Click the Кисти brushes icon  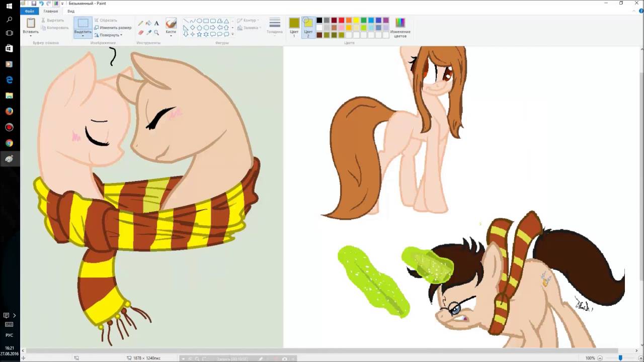coord(171,23)
